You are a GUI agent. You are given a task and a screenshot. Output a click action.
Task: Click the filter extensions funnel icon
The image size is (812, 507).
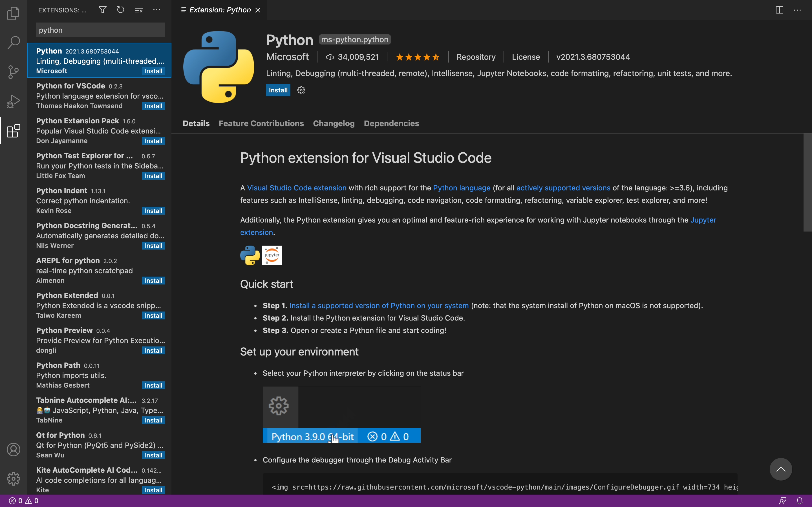102,10
